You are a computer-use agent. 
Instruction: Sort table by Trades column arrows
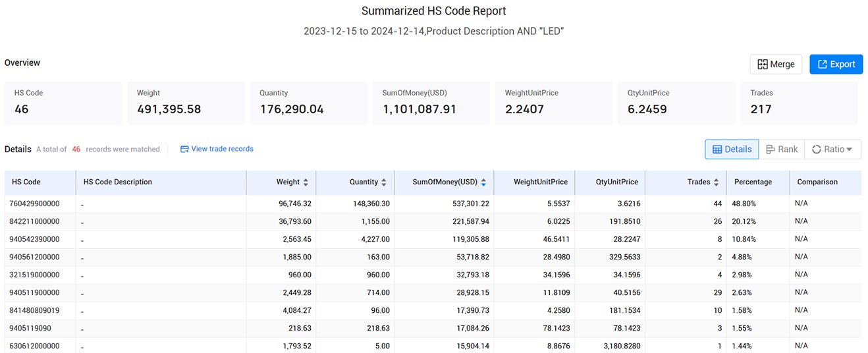tap(717, 182)
